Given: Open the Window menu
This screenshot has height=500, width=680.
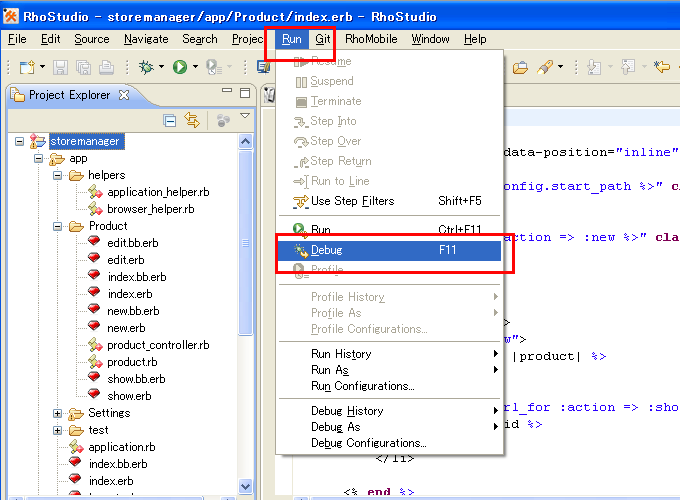Looking at the screenshot, I should pos(430,39).
